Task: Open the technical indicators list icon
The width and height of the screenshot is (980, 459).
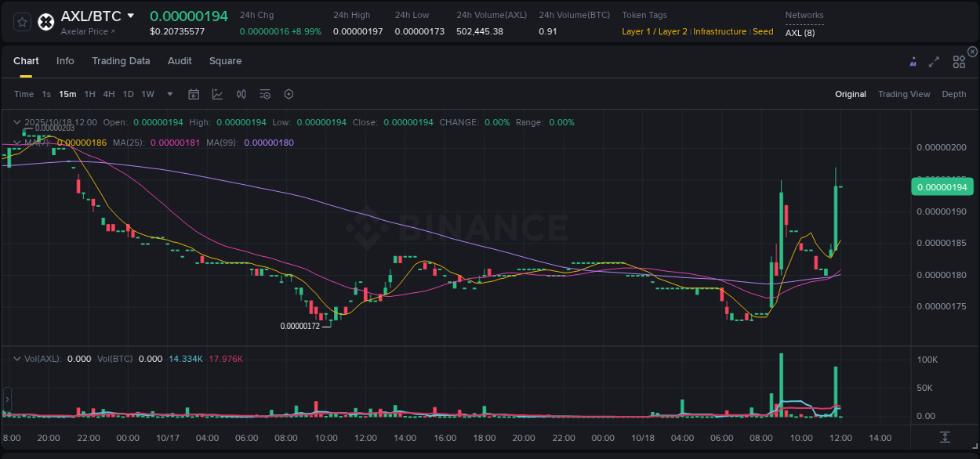Action: point(264,94)
